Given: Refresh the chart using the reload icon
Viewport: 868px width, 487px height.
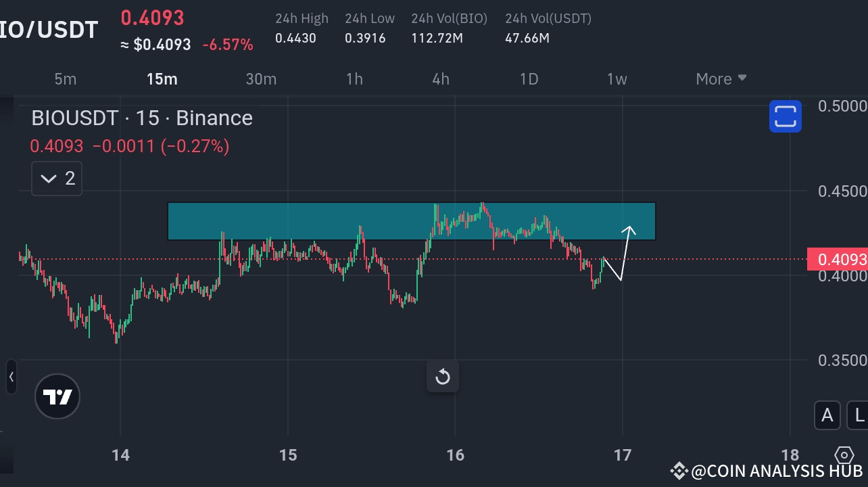Looking at the screenshot, I should click(442, 377).
